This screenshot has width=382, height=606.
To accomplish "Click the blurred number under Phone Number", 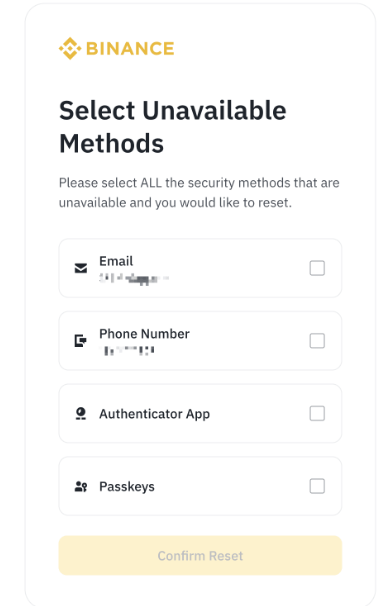I will [128, 351].
